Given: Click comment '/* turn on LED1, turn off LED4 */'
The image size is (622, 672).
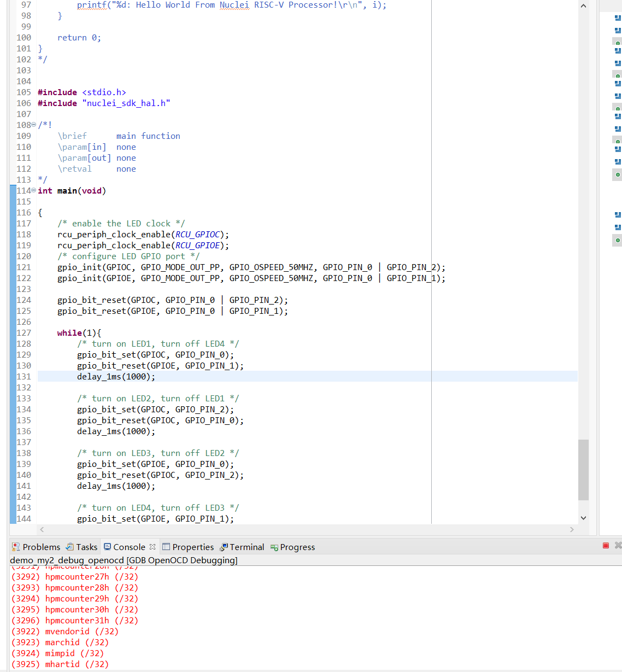Looking at the screenshot, I should pos(158,343).
